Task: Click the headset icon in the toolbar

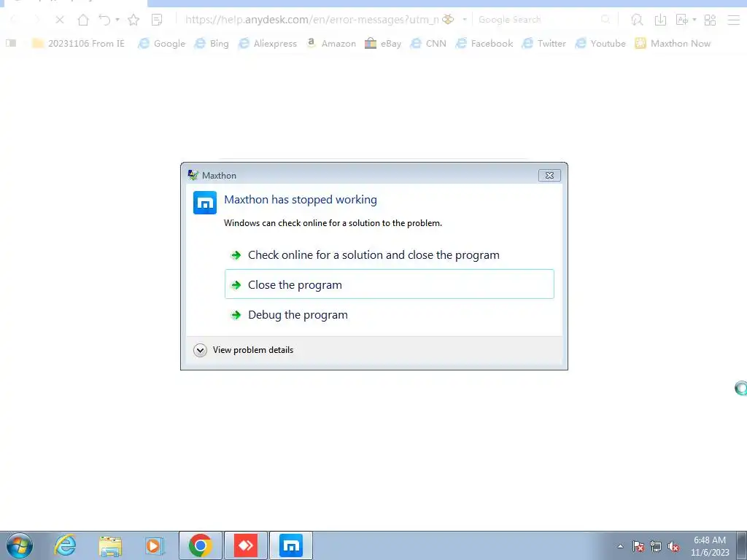Action: (637, 20)
